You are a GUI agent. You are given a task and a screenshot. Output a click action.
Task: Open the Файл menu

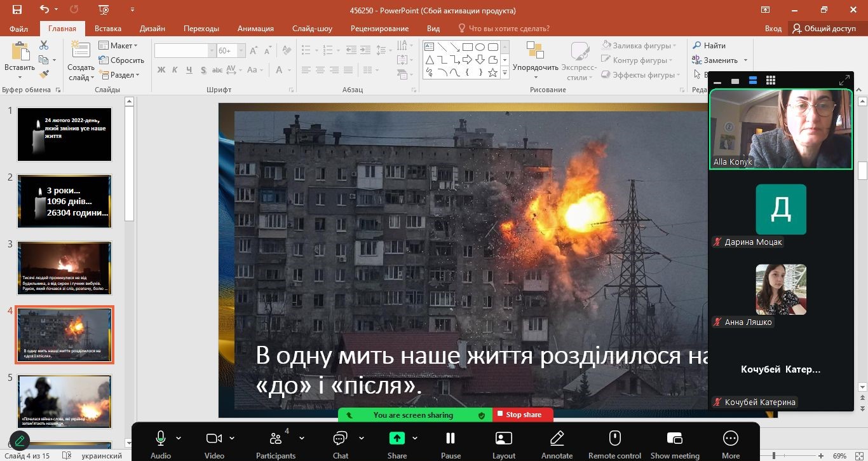pyautogui.click(x=19, y=29)
